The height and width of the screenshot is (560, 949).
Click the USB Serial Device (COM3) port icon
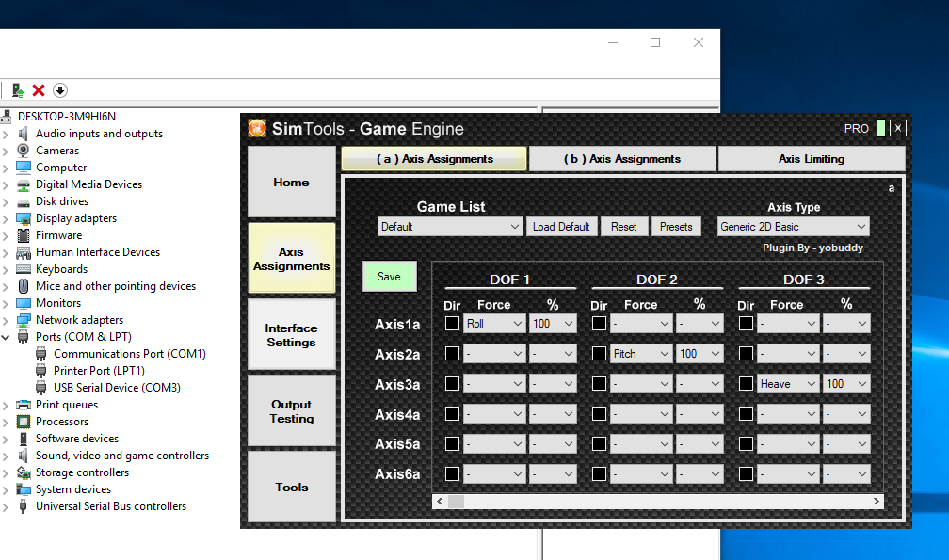pos(40,388)
